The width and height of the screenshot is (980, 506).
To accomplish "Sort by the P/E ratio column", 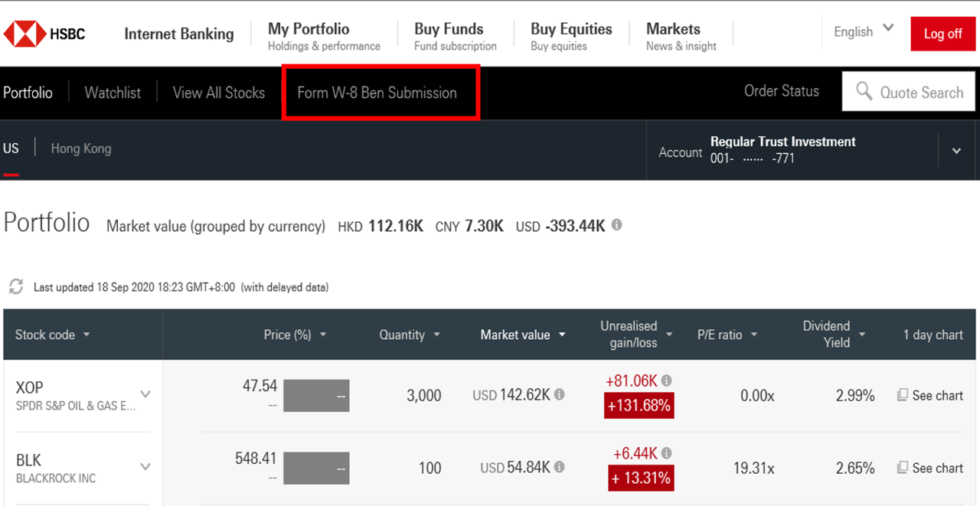I will 727,335.
